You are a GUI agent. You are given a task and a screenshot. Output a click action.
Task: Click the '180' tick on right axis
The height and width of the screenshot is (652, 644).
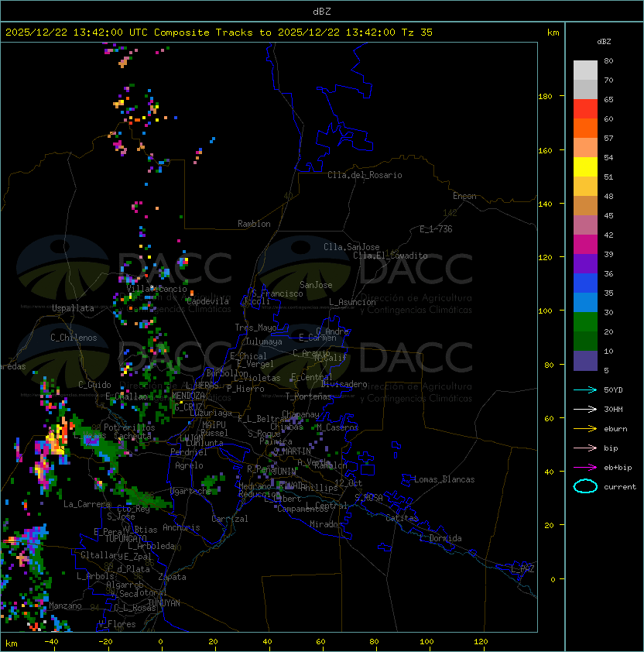[545, 97]
